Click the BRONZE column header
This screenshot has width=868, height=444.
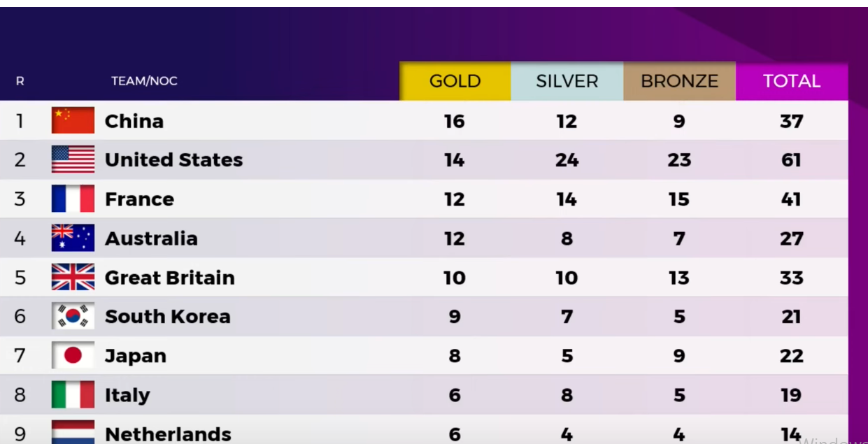click(679, 81)
